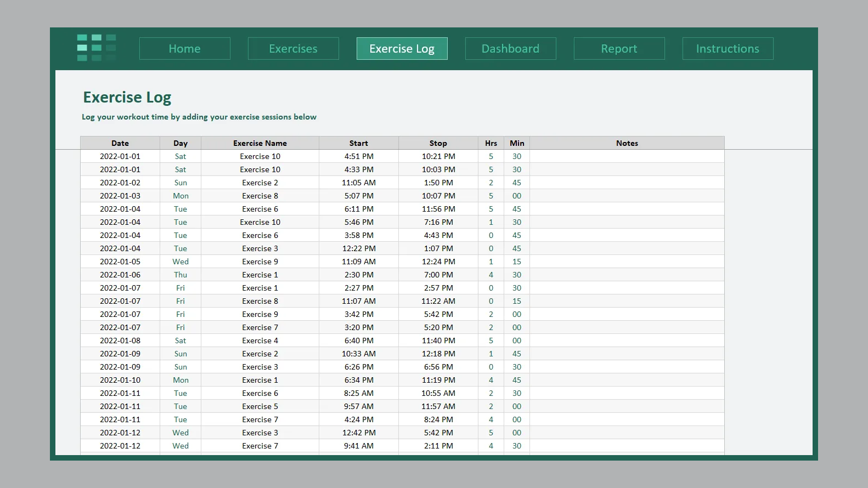View the Instructions page
This screenshot has width=868, height=488.
click(728, 49)
